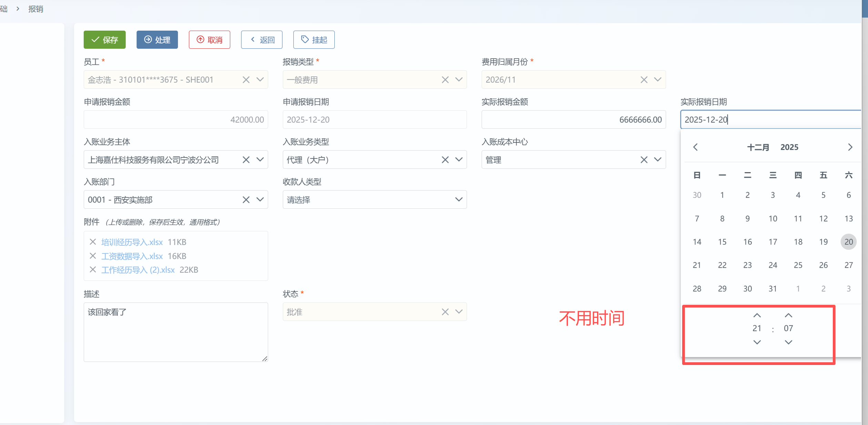Click the green 保存 button
This screenshot has width=868, height=425.
(104, 40)
